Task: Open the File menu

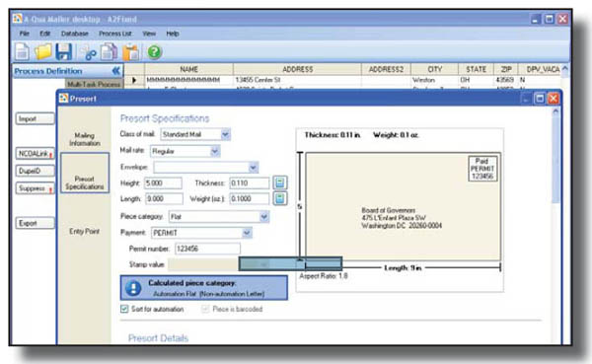Action: pyautogui.click(x=24, y=34)
